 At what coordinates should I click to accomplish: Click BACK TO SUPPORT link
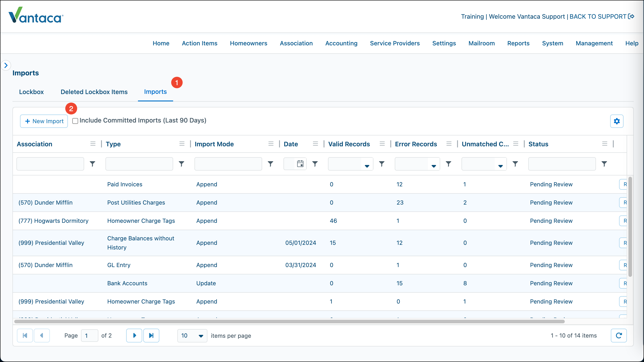601,16
